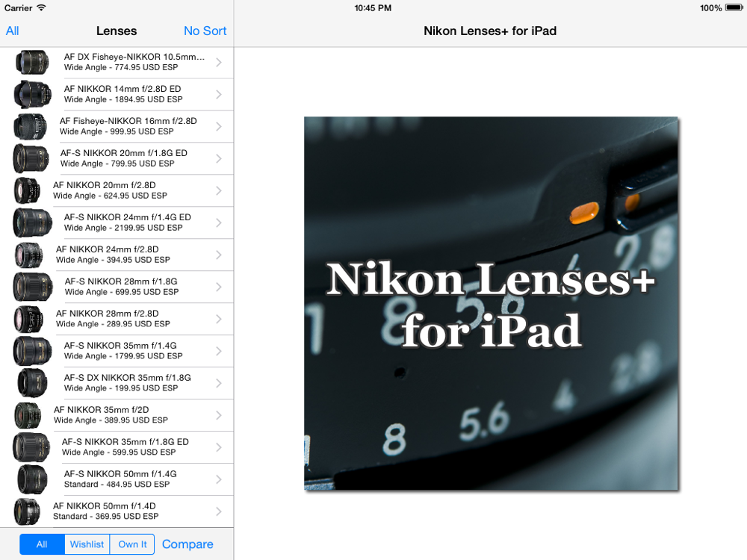The image size is (747, 560).
Task: Select "AF-S NIKKOR 20mm f/1.8G ED" lens name
Action: pos(124,153)
